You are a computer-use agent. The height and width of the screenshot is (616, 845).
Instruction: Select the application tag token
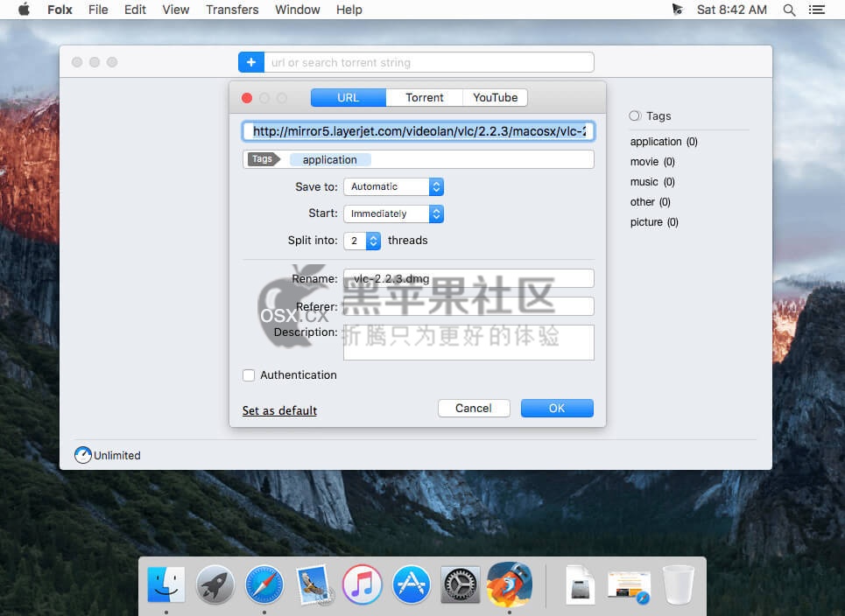click(330, 159)
